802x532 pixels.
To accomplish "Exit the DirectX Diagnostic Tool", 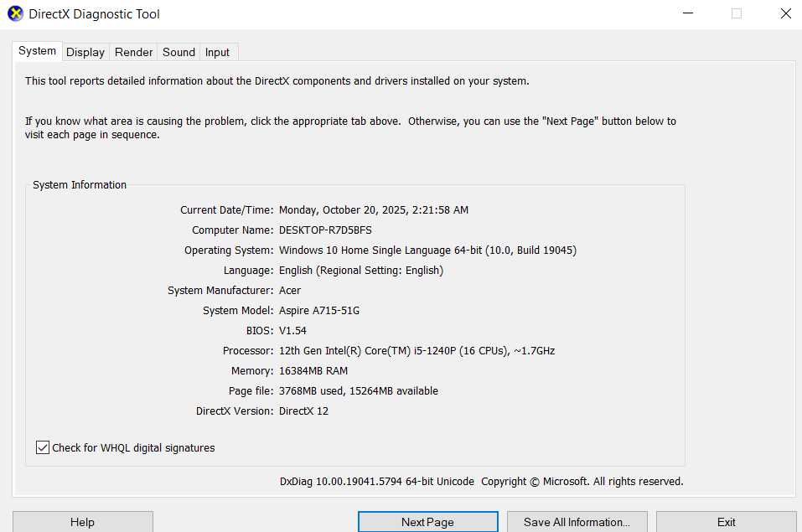I will pos(726,522).
